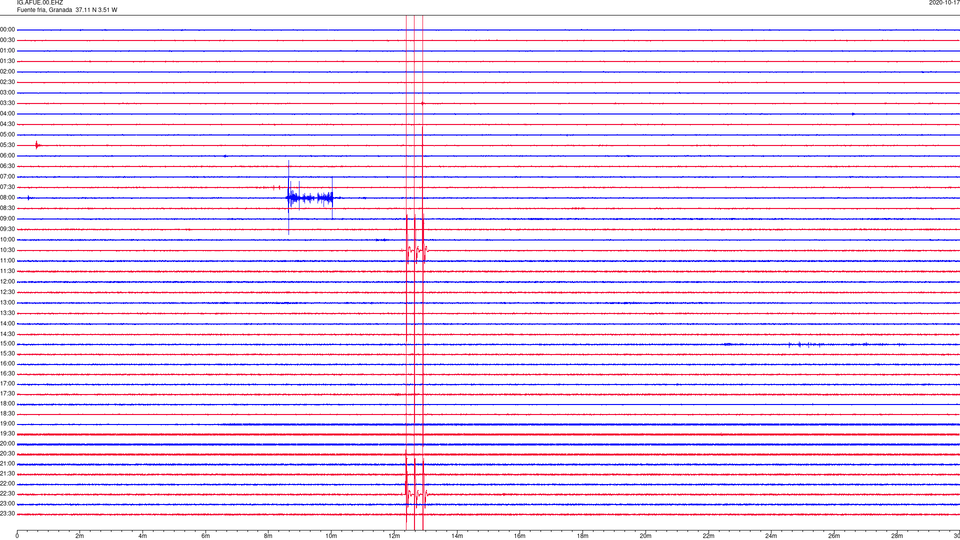Select the 00:00 time row label
This screenshot has width=960, height=540.
[7, 29]
